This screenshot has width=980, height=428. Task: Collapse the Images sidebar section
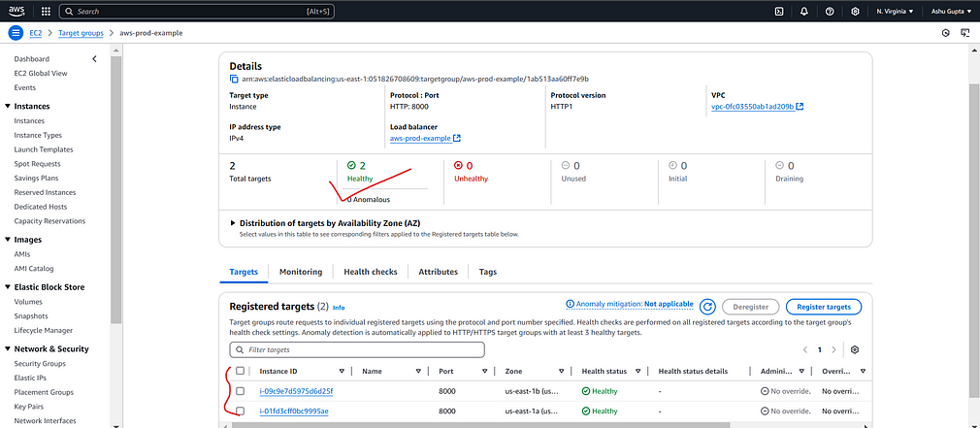(x=8, y=240)
